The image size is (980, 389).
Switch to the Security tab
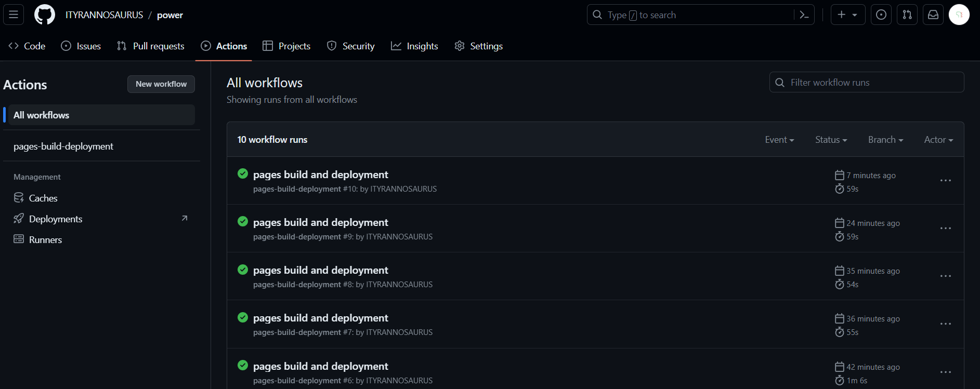[x=350, y=46]
